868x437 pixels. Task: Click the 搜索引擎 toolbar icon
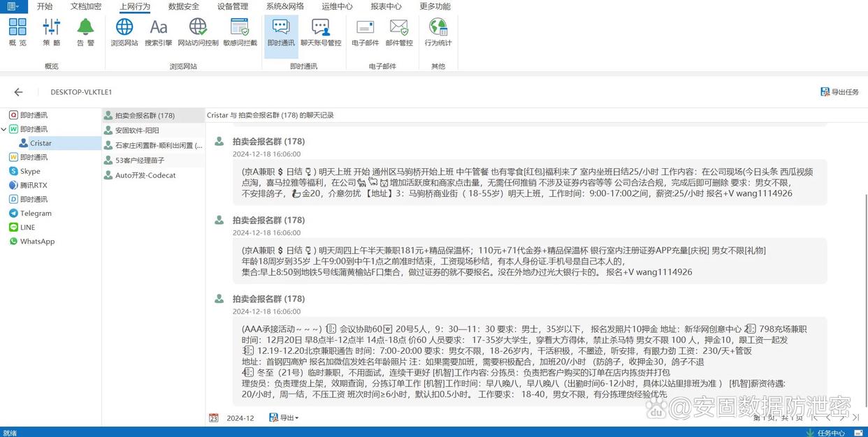click(159, 32)
